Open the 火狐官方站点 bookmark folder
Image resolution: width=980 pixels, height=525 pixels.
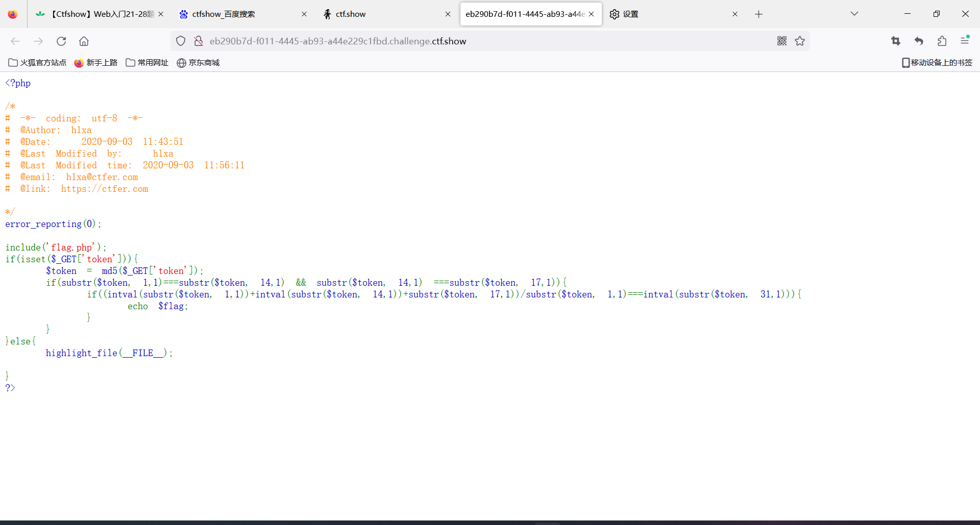[x=37, y=63]
